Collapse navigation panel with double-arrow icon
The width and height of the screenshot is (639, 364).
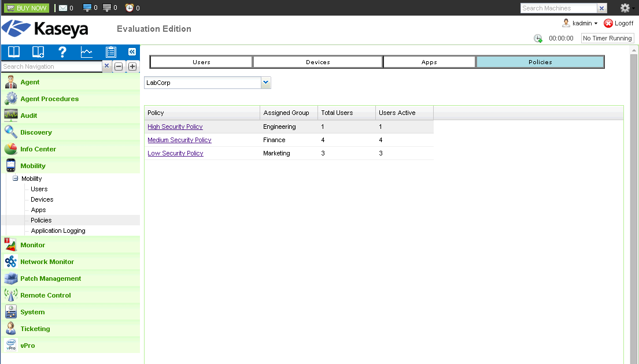132,51
